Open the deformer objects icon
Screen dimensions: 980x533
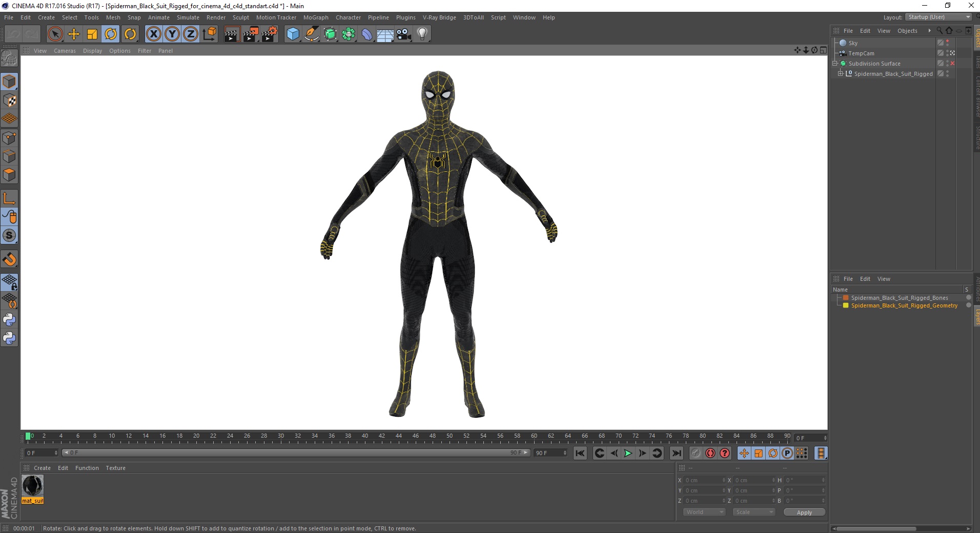pyautogui.click(x=367, y=34)
